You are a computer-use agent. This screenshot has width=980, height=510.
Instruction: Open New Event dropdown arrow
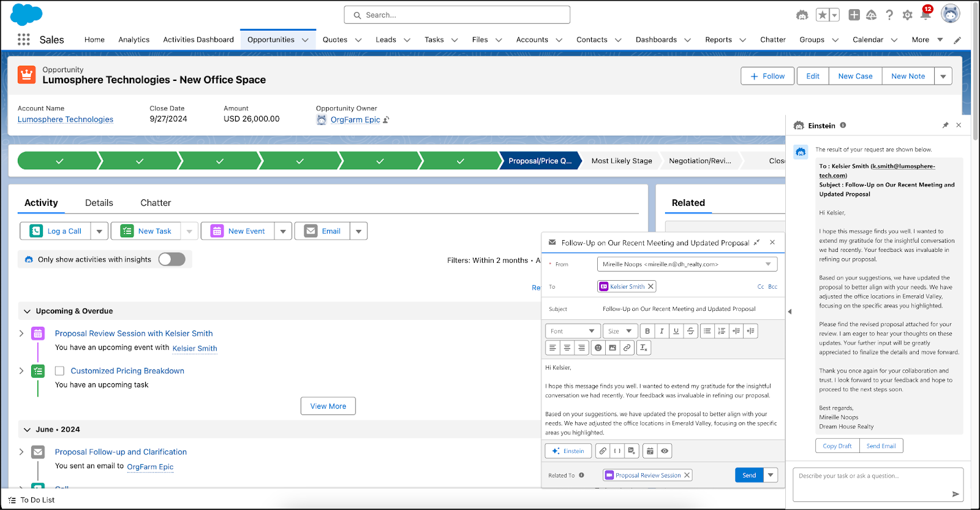(x=283, y=231)
